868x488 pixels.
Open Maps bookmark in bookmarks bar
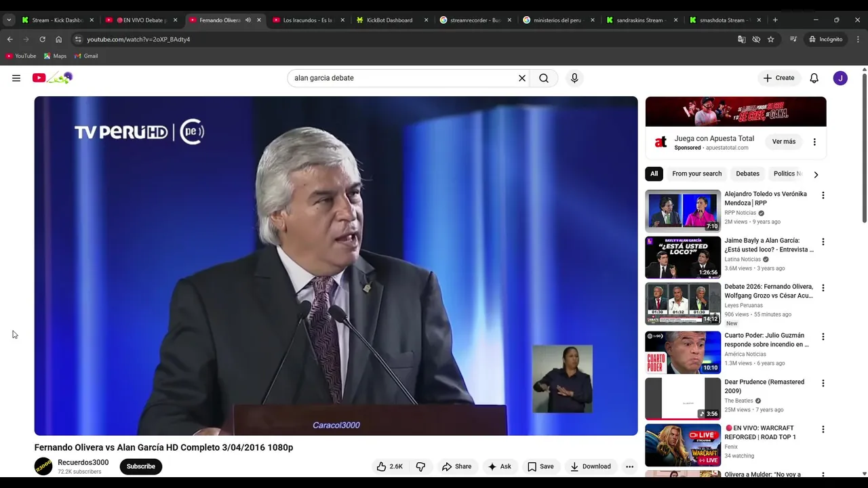tap(55, 56)
